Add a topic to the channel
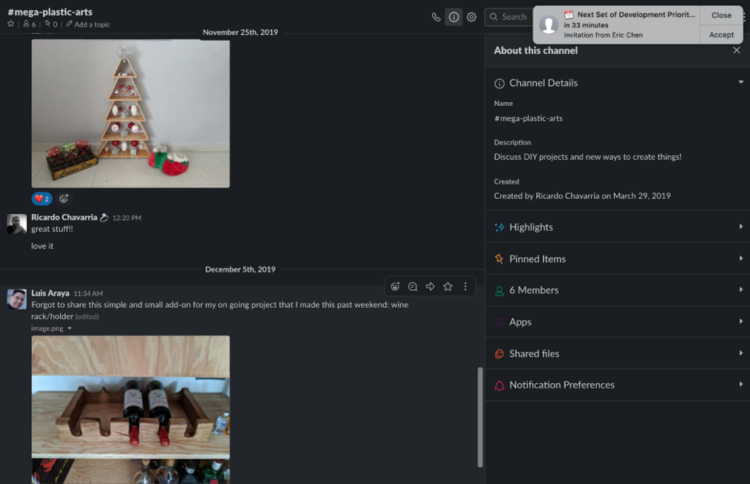 coord(88,24)
